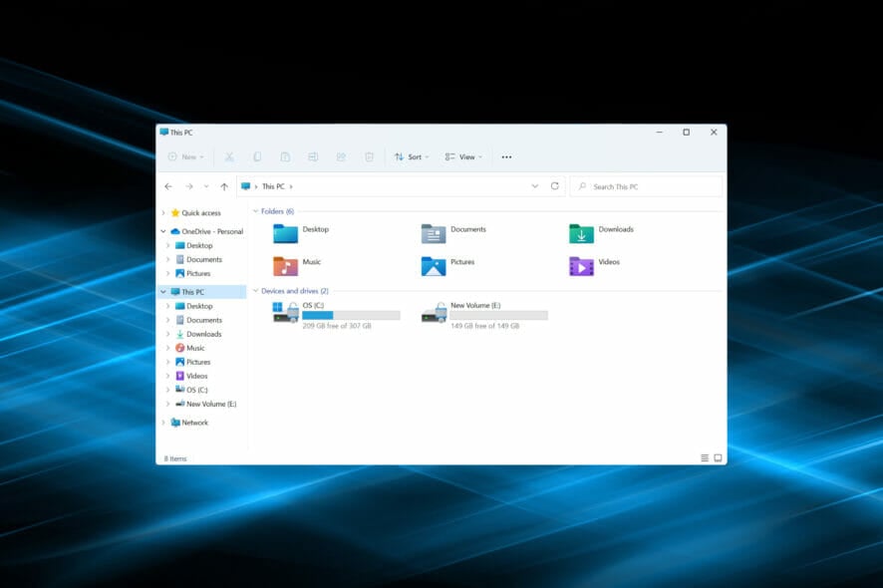This screenshot has width=883, height=588.
Task: Click the Cut scissors icon
Action: click(229, 157)
